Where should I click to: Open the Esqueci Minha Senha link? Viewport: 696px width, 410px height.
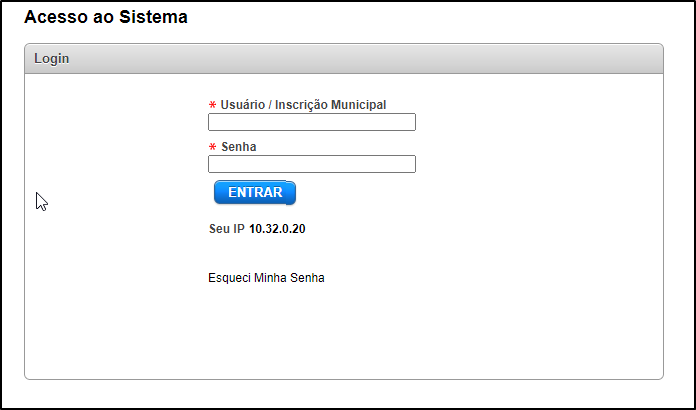tap(266, 278)
